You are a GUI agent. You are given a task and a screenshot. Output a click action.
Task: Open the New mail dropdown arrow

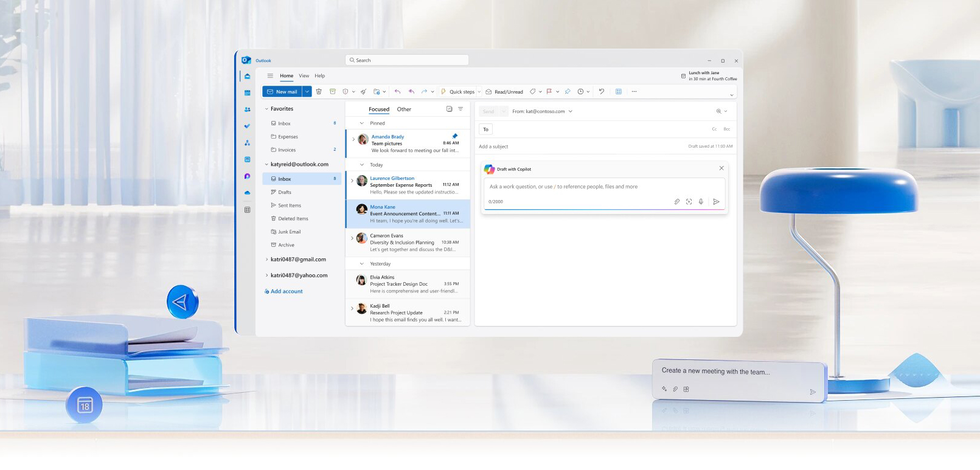307,92
